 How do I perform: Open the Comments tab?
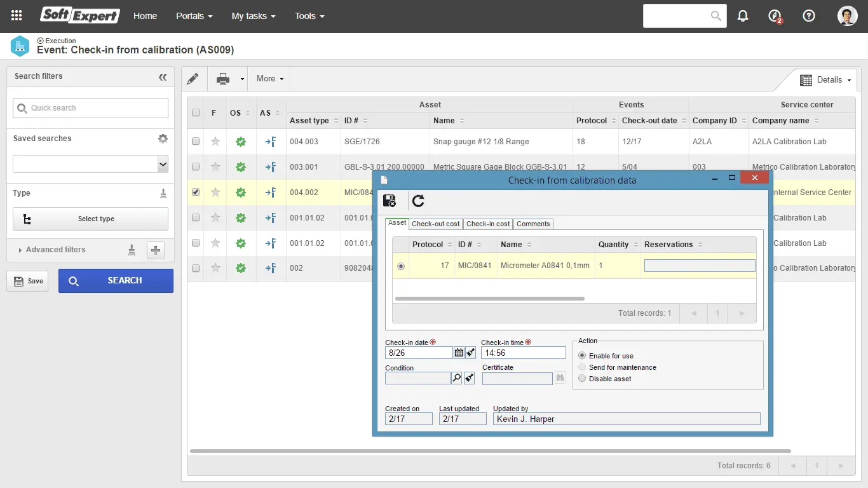[532, 224]
